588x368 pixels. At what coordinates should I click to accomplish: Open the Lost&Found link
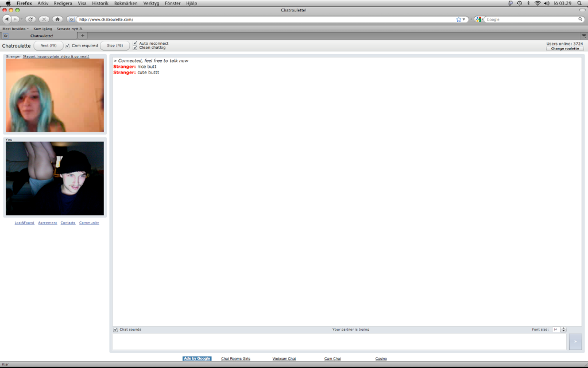pyautogui.click(x=24, y=223)
